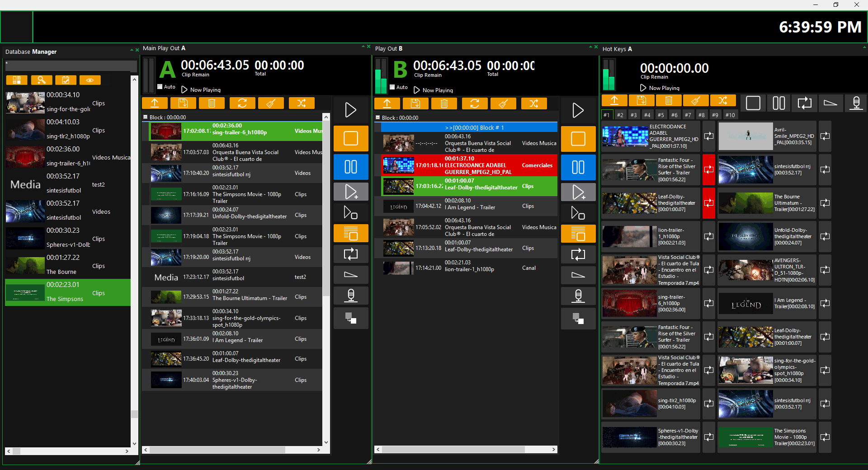Screen dimensions: 868x470
Task: Click the save playlist icon in Play Out A
Action: tap(183, 103)
